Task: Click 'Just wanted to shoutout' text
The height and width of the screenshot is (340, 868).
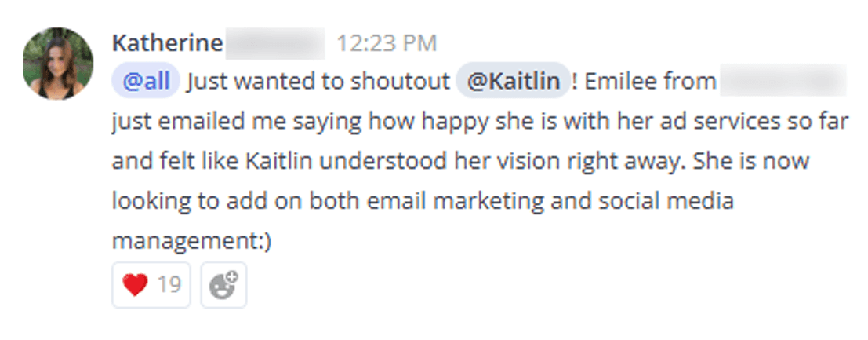Action: (319, 82)
